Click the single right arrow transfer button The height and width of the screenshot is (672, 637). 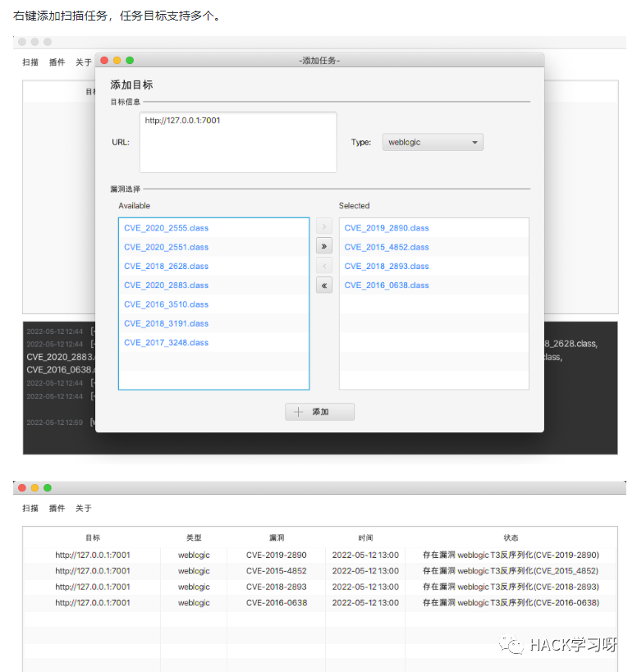click(x=324, y=226)
